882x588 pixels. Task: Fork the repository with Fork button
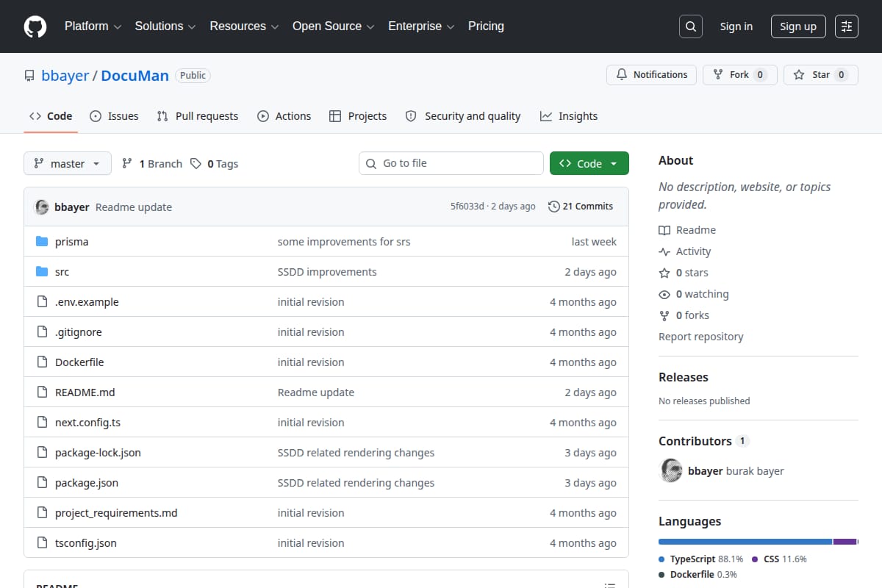click(740, 75)
